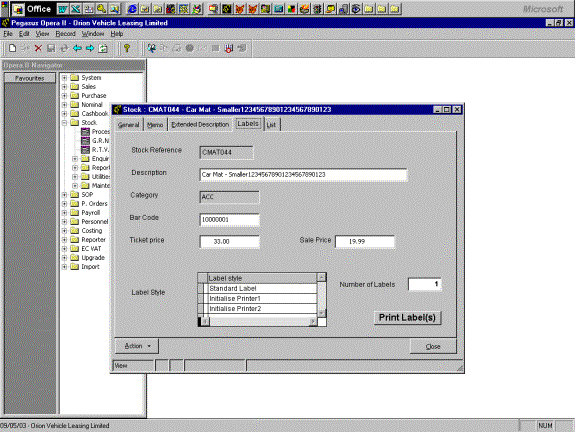The height and width of the screenshot is (432, 575).
Task: Open Internet Explorer from Office shortcut bar
Action: (x=132, y=9)
